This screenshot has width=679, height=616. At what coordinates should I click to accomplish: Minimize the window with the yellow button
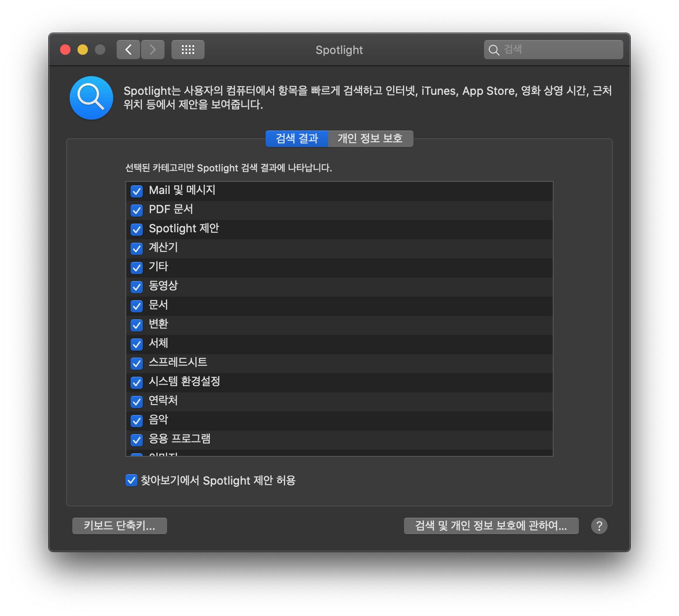coord(83,50)
